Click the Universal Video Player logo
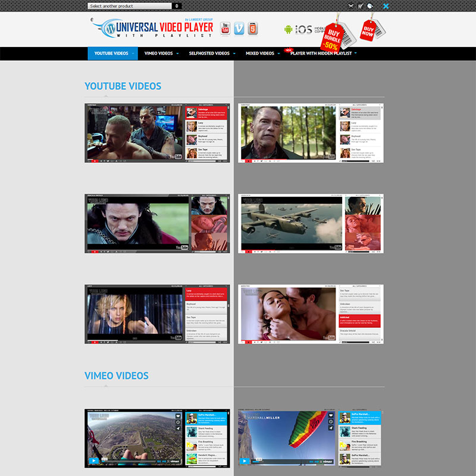This screenshot has width=476, height=476. tap(152, 28)
